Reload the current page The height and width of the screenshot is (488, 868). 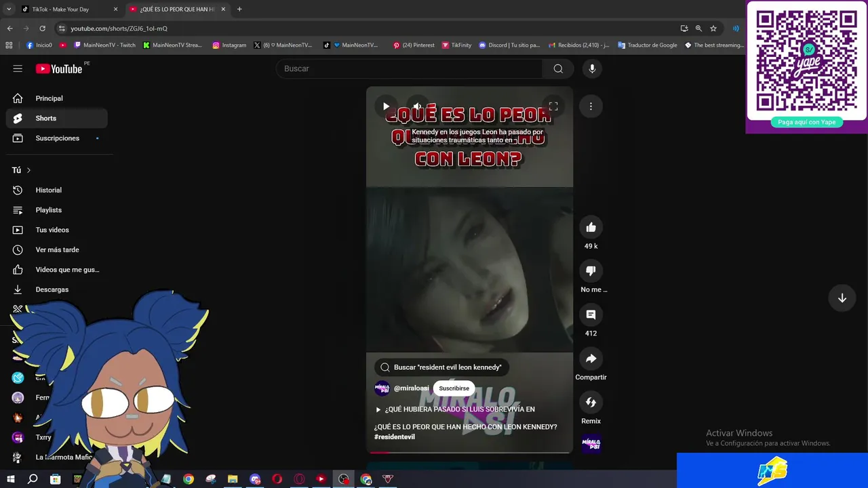(x=42, y=28)
